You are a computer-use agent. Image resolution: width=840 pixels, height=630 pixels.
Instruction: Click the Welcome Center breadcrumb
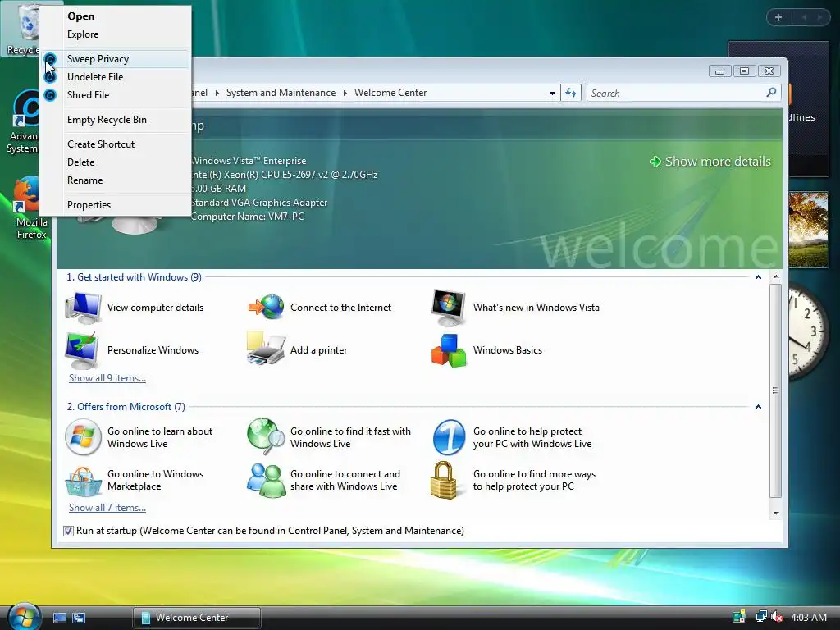coord(390,93)
